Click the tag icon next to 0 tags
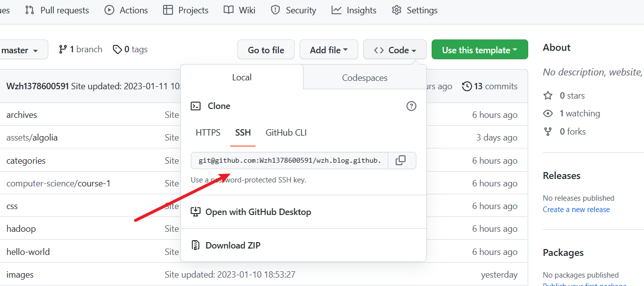 pos(117,49)
